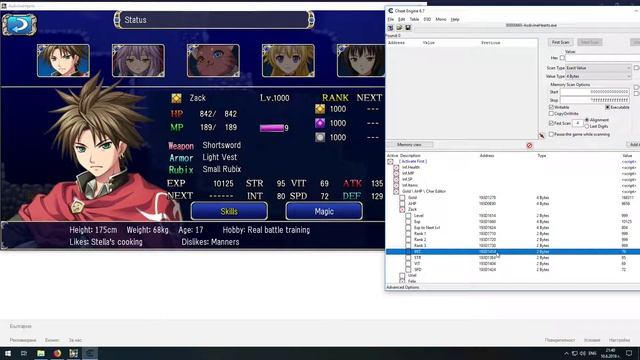Open the Scan Type dropdown
The width and height of the screenshot is (640, 360).
(x=598, y=68)
